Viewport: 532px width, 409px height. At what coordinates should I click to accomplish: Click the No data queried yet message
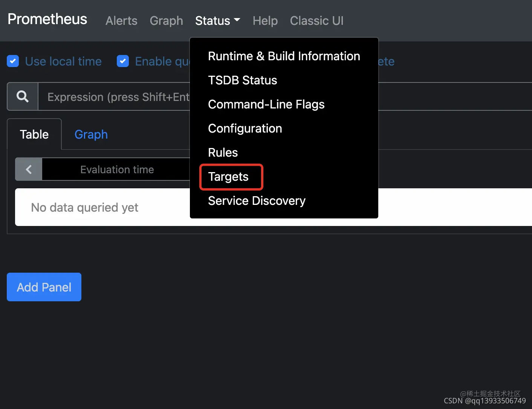[x=85, y=207]
